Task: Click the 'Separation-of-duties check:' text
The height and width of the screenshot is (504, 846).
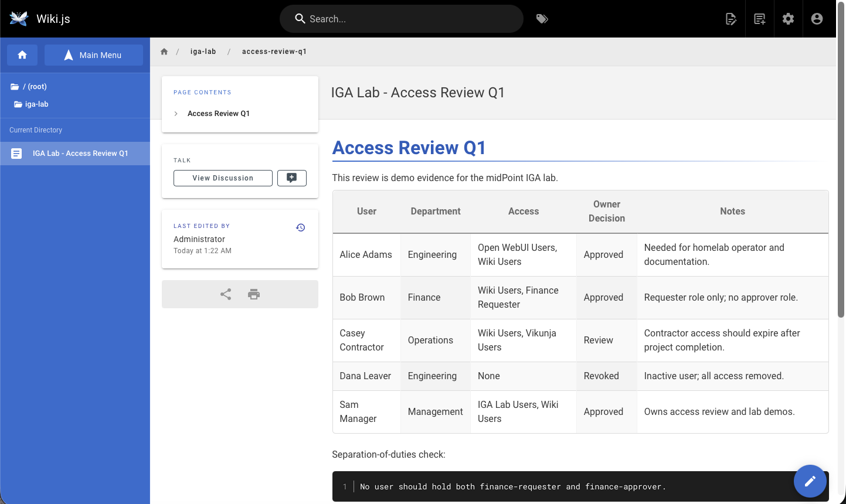Action: 389,455
